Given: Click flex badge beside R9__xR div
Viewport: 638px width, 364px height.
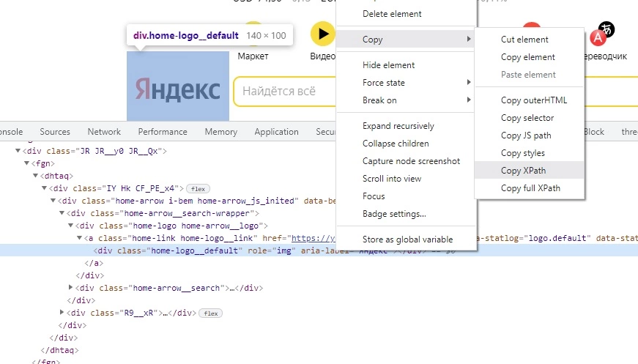Looking at the screenshot, I should point(211,313).
